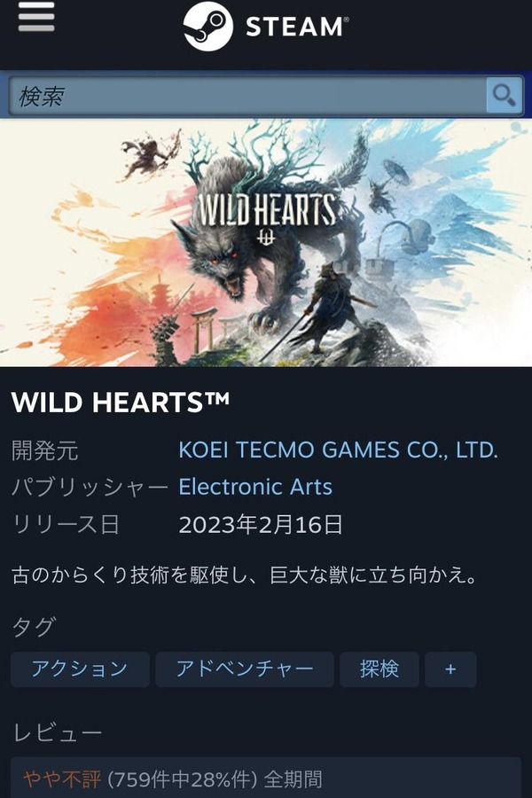Click the game description text line
Image resolution: width=532 pixels, height=798 pixels.
point(245,575)
